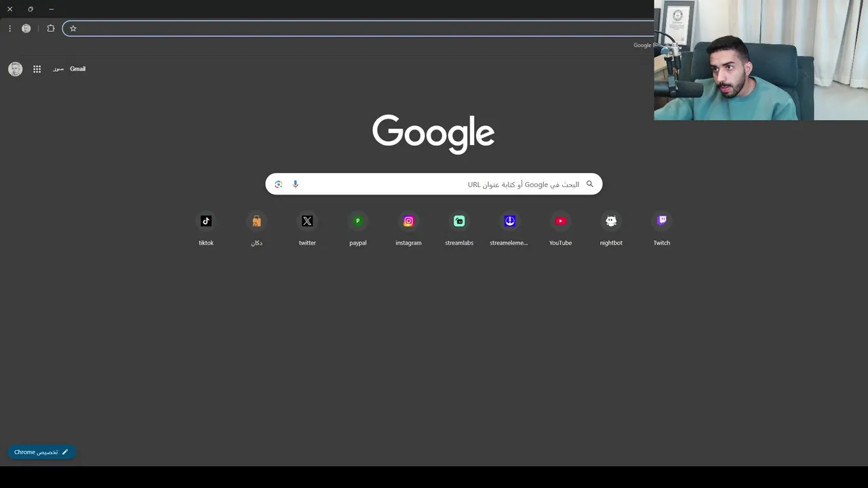This screenshot has height=488, width=868.
Task: Click the Google logo
Action: tap(433, 134)
